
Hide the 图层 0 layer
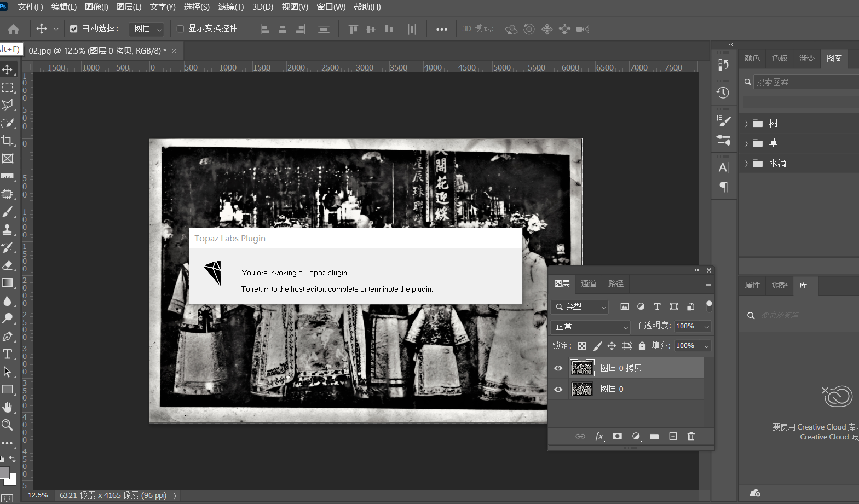pos(558,389)
